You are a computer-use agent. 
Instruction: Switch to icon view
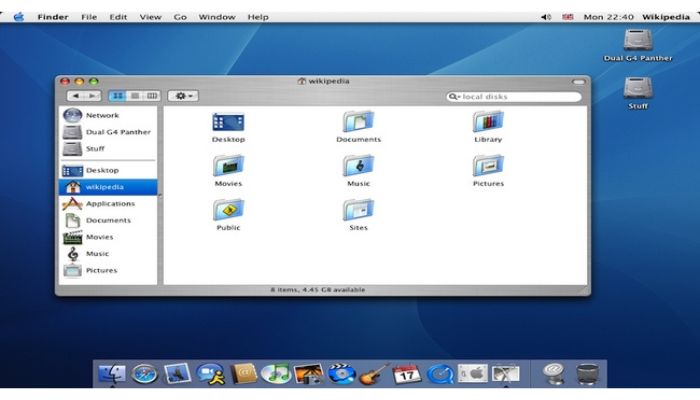click(117, 96)
